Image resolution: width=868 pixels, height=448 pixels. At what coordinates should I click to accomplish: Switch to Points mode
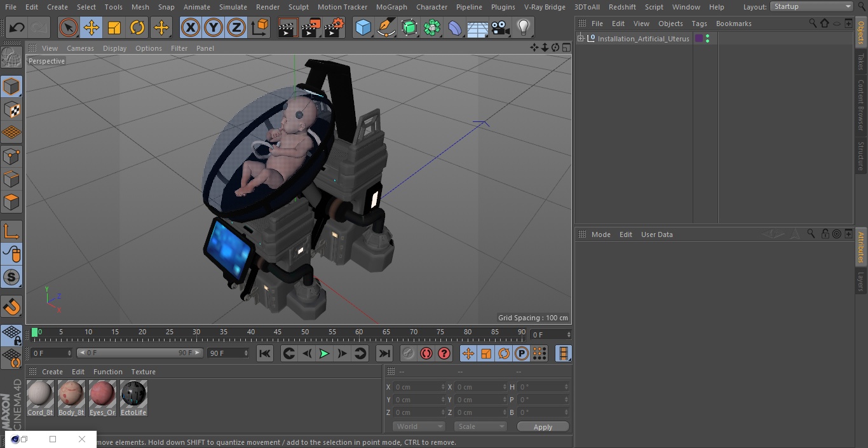click(x=11, y=156)
